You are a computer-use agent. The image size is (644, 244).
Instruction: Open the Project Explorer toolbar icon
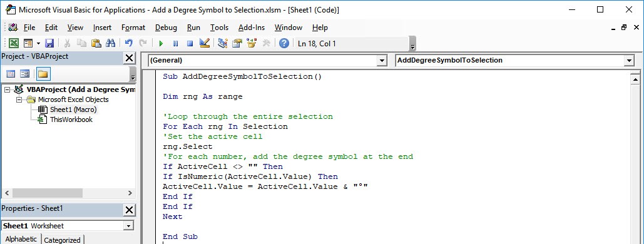click(x=223, y=43)
